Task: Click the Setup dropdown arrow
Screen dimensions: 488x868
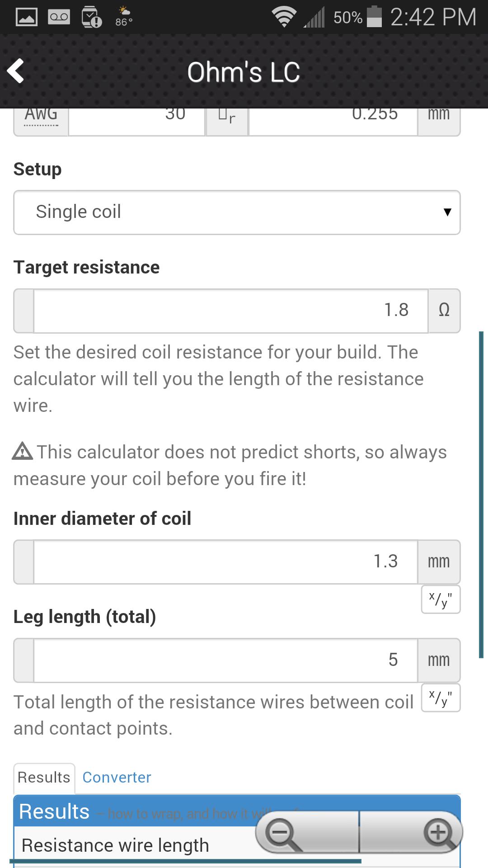Action: (x=447, y=212)
